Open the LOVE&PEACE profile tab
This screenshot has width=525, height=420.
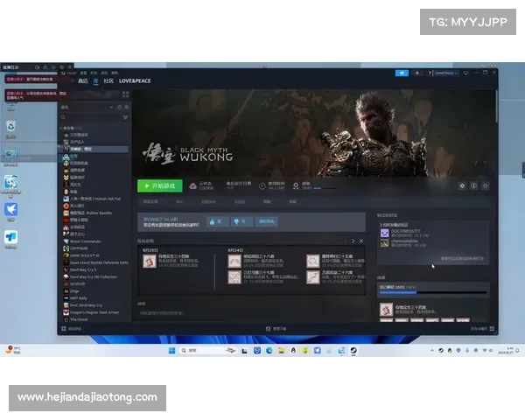click(x=135, y=81)
